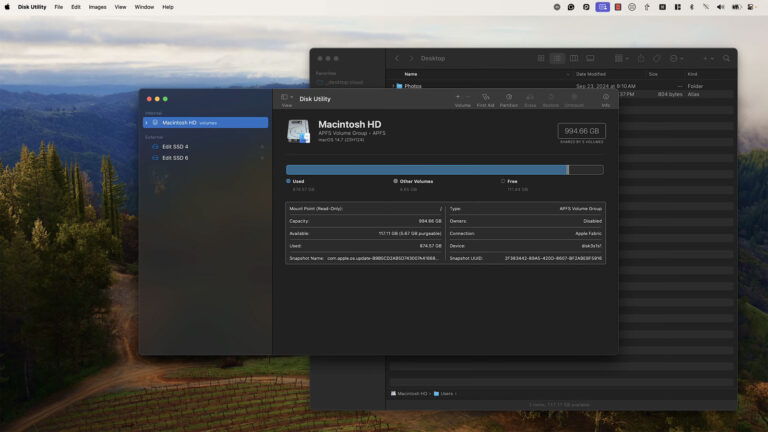Viewport: 768px width, 432px height.
Task: Open the Finder Group By dropdown
Action: [x=622, y=58]
